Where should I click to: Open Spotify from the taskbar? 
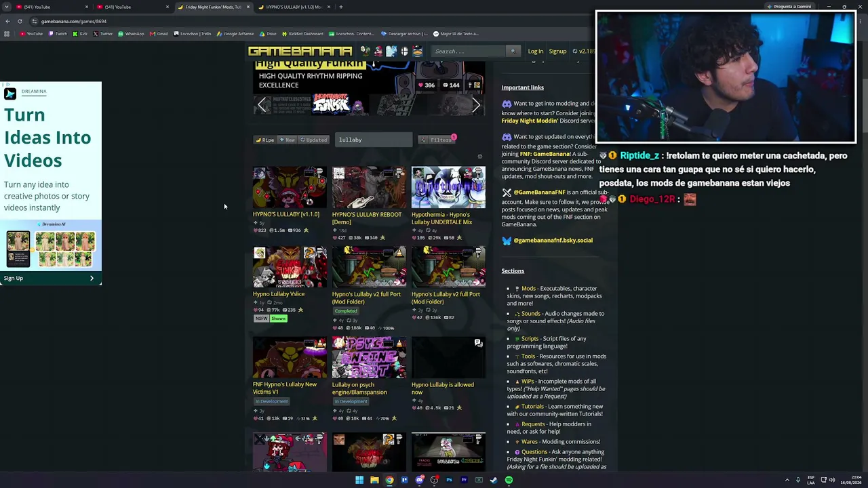coord(509,480)
